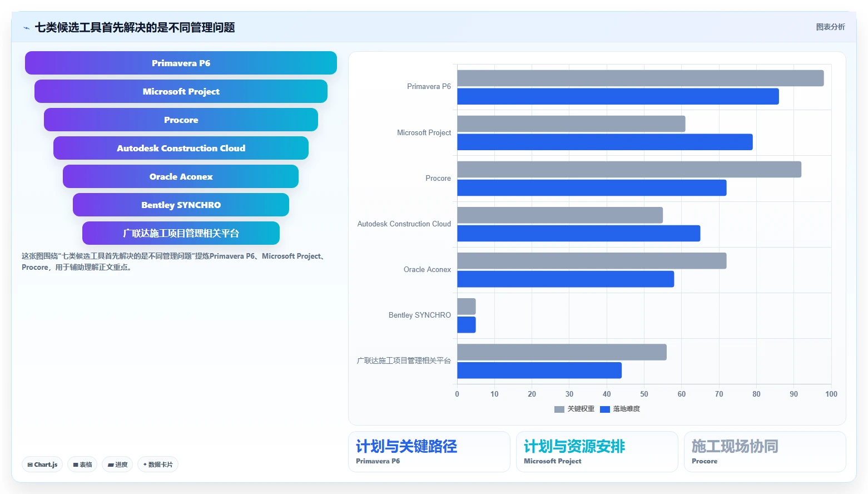The image size is (868, 494).
Task: Open the 图表分析 label in header
Action: point(830,27)
